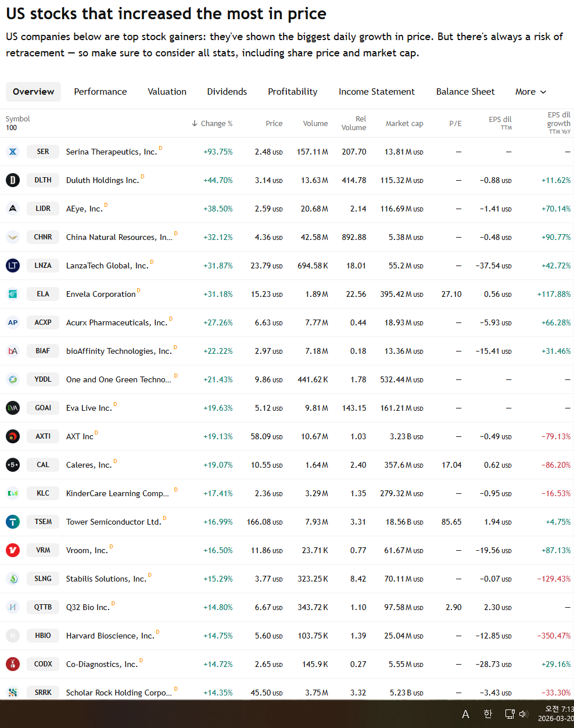Open the LIDR ticker link

[43, 209]
